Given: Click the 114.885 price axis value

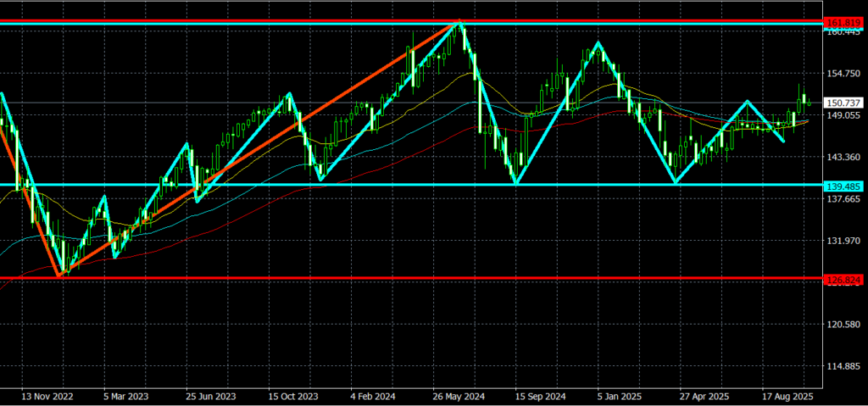Looking at the screenshot, I should point(845,366).
